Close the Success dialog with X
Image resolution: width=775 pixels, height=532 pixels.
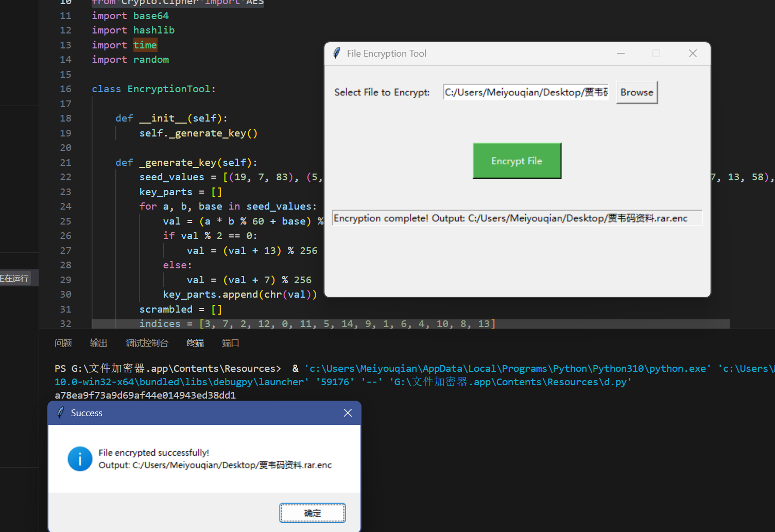(348, 413)
